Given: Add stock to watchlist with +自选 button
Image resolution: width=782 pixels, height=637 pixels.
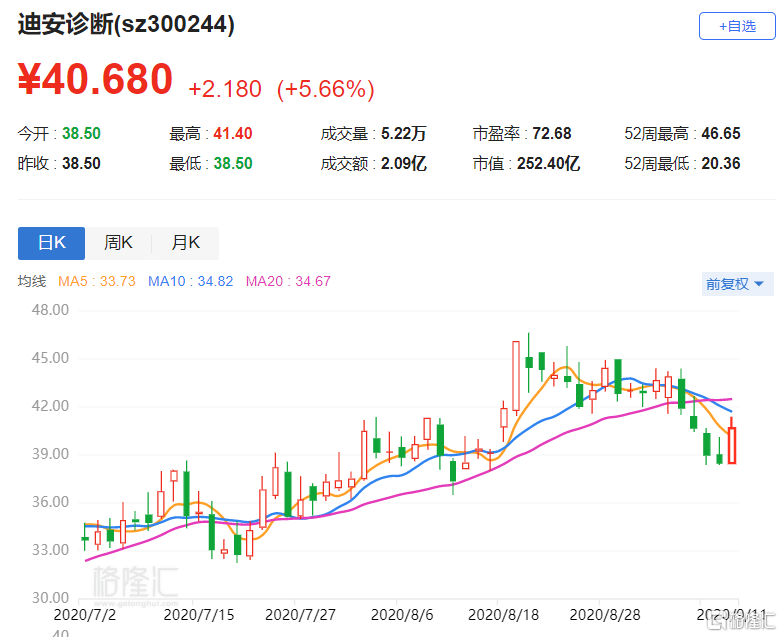Looking at the screenshot, I should click(x=737, y=26).
